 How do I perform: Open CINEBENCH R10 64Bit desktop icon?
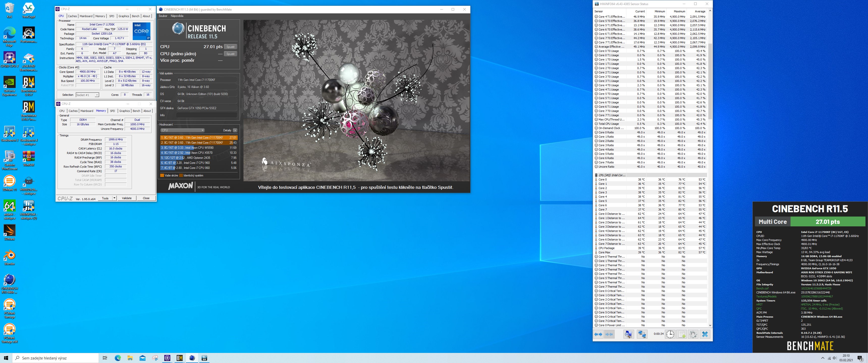[x=9, y=284]
